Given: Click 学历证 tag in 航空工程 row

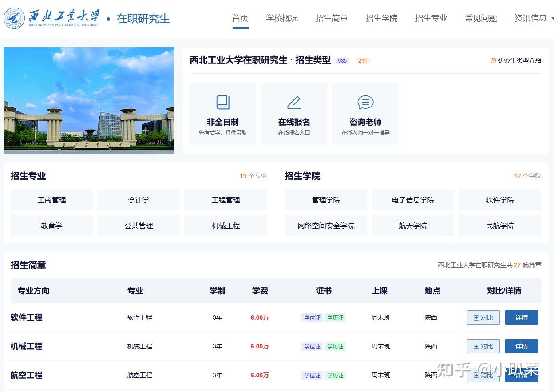Looking at the screenshot, I should coord(335,376).
